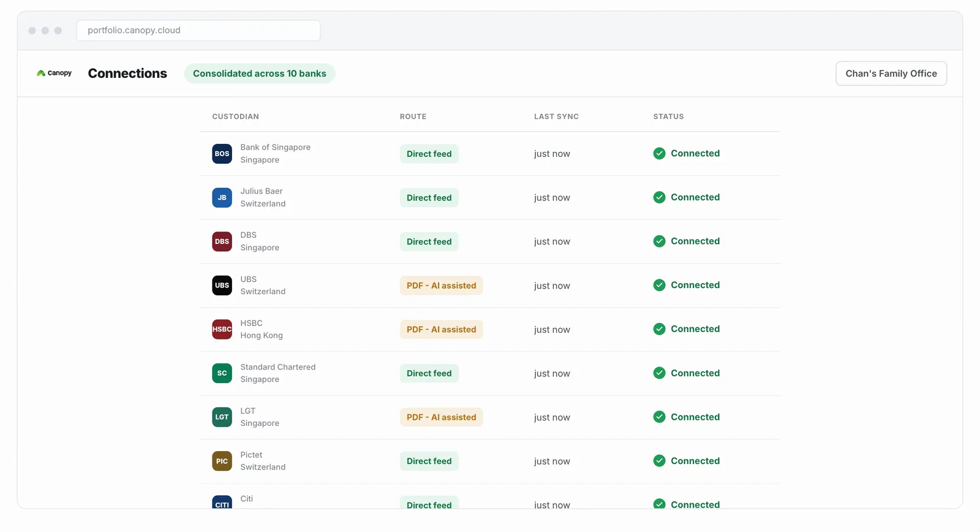Image resolution: width=980 pixels, height=532 pixels.
Task: Click the just now sync time for UBS
Action: tap(552, 286)
